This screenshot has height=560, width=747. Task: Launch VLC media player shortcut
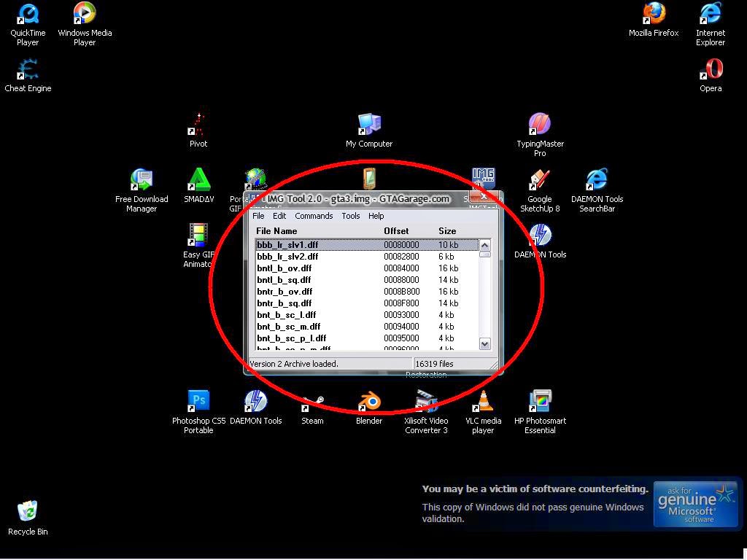[x=483, y=412]
